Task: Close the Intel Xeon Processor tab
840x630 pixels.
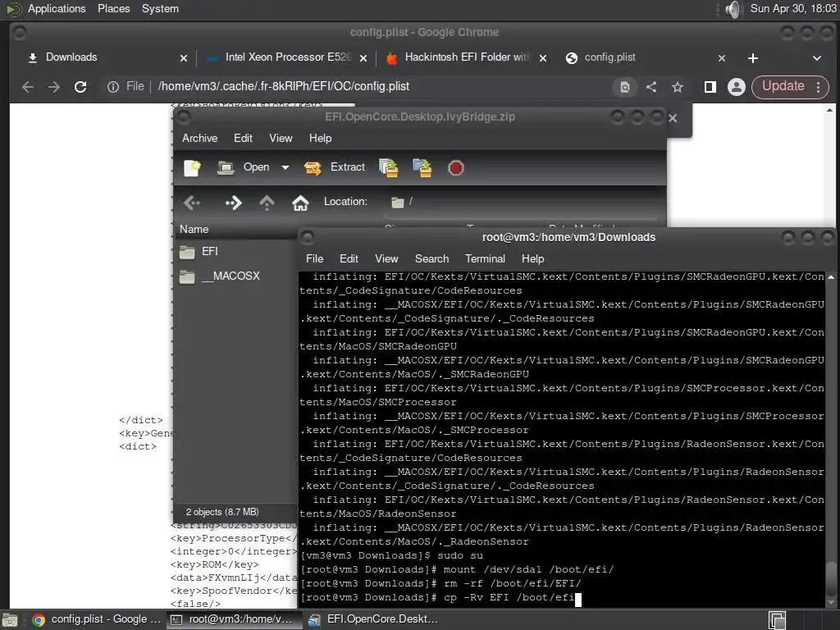Action: (363, 58)
